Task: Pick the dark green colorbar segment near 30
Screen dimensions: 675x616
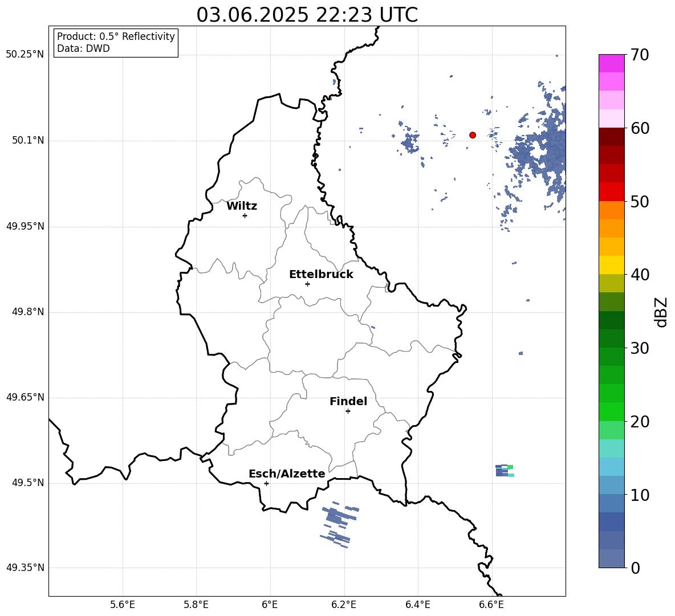Action: click(611, 338)
